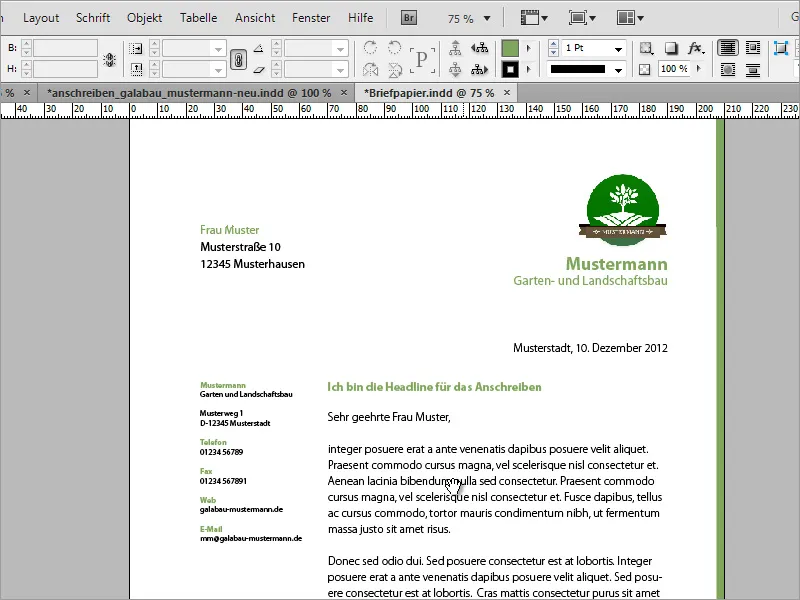This screenshot has height=600, width=800.
Task: Click the headline 'Ich bin die Headline für das Anschreiben'
Action: [434, 387]
